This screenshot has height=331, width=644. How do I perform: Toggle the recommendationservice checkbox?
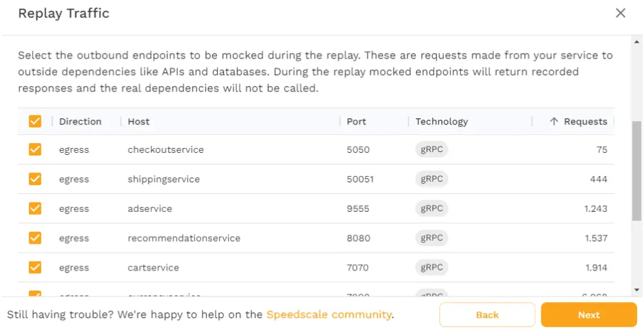pyautogui.click(x=35, y=238)
